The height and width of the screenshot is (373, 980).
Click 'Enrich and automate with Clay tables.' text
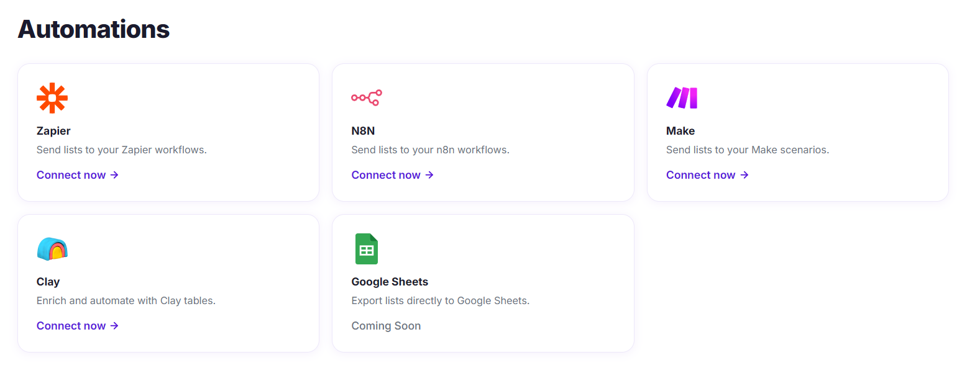126,300
